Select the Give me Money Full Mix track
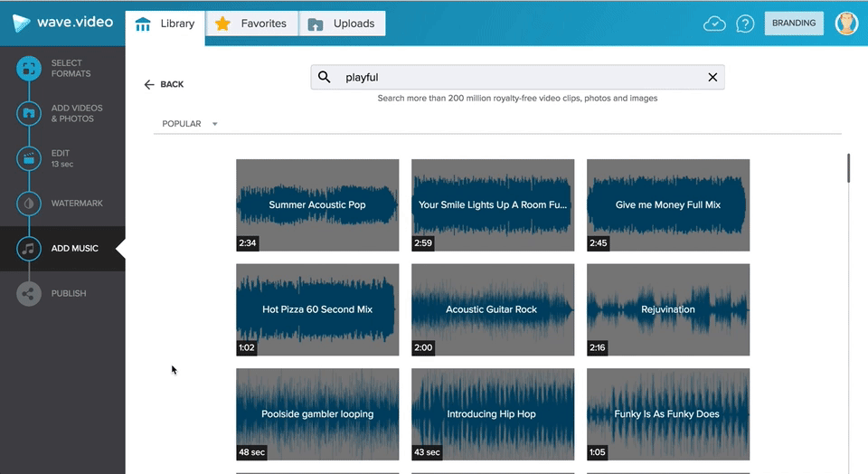This screenshot has height=474, width=868. click(668, 204)
